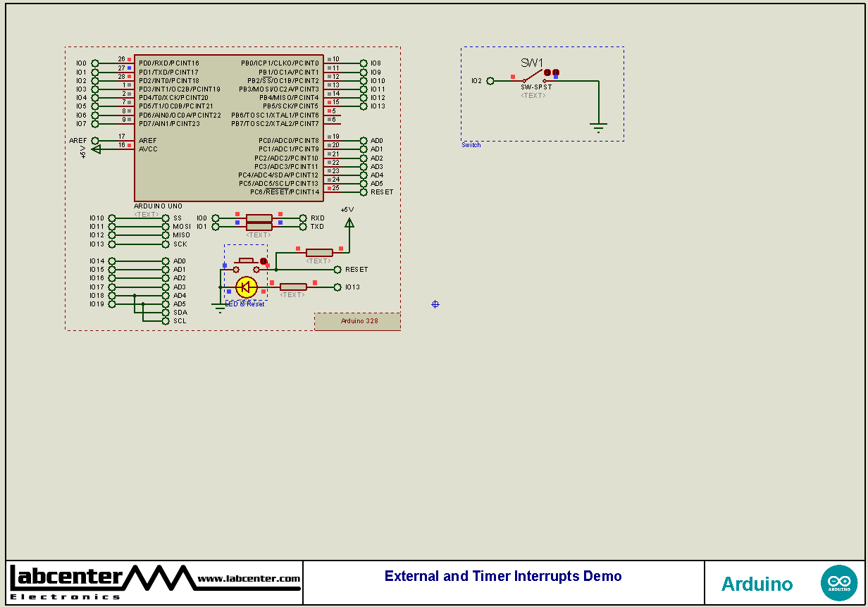Click the teal Arduino logo badge
The image size is (868, 607).
pos(839,582)
